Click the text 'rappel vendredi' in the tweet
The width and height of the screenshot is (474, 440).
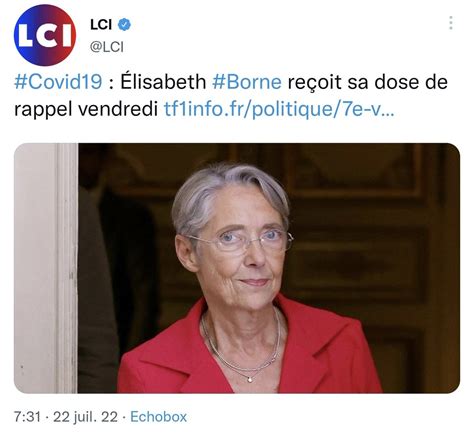[x=86, y=109]
